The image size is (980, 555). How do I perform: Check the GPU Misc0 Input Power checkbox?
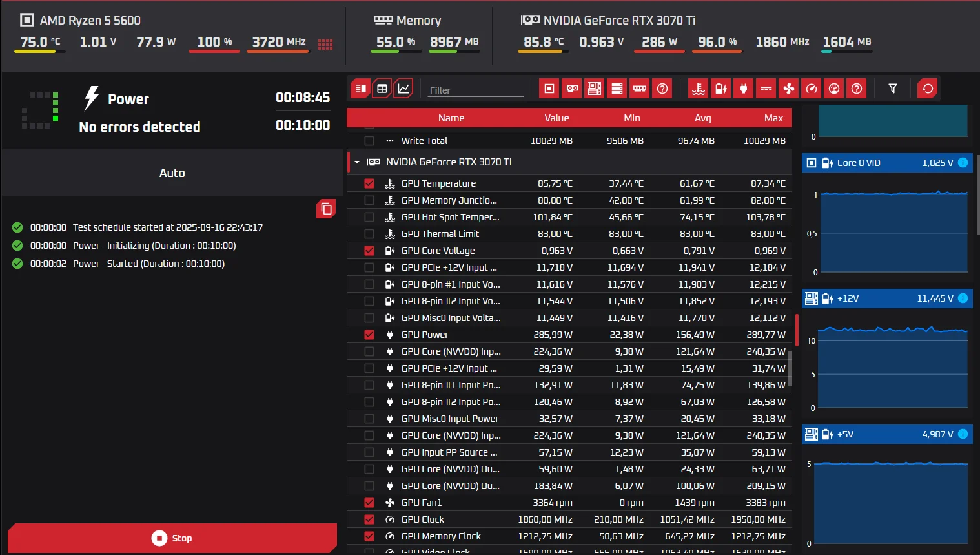(369, 419)
